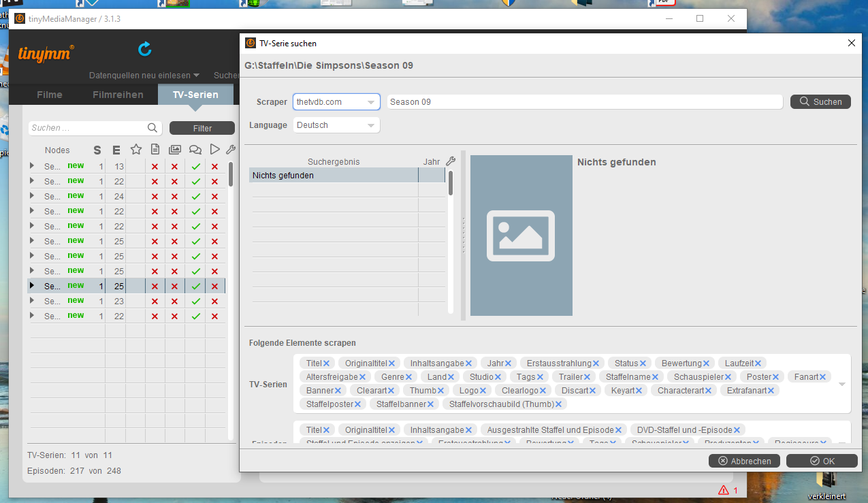
Task: Expand the series row with 13 episodes
Action: point(32,166)
